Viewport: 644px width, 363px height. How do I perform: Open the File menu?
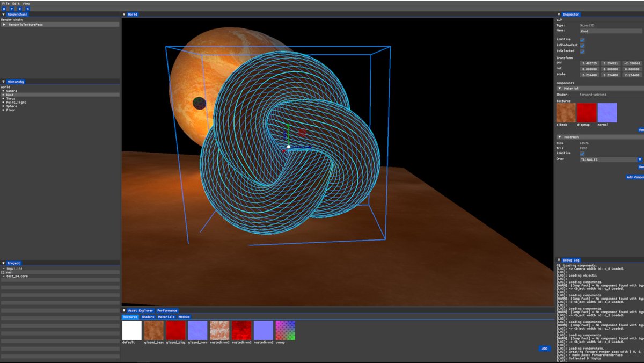click(6, 3)
